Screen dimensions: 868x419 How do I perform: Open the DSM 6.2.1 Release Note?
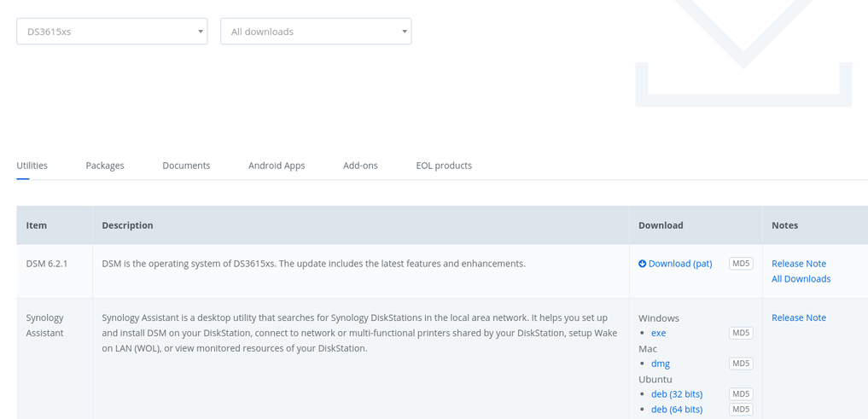coord(799,264)
